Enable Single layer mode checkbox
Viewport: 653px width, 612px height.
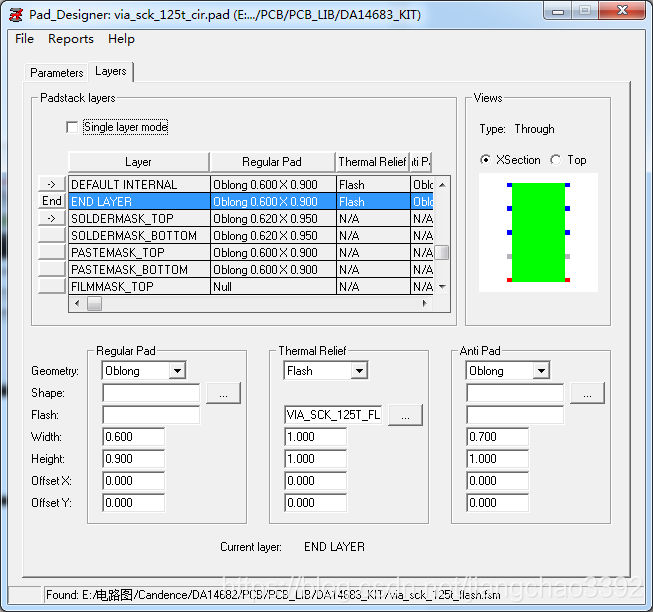(x=71, y=127)
